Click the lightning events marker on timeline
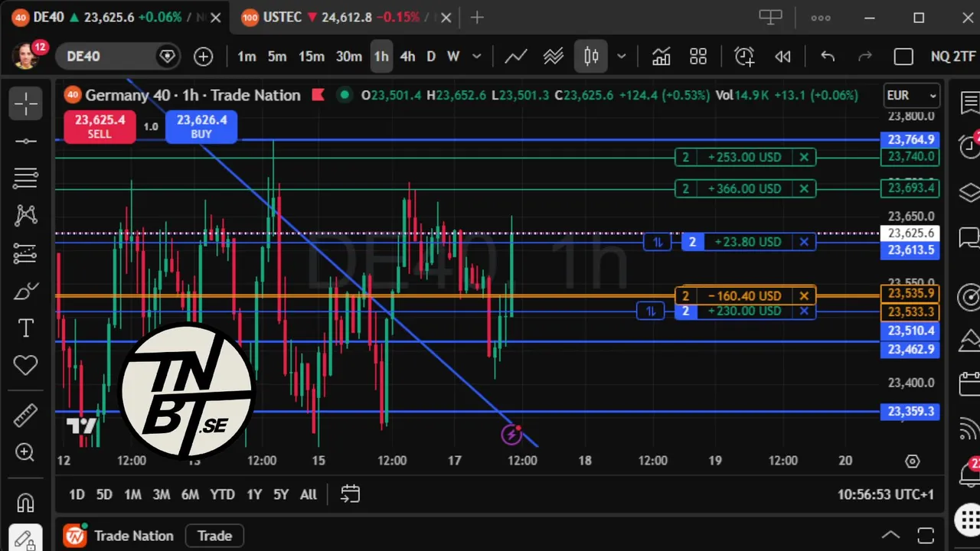 pyautogui.click(x=511, y=435)
